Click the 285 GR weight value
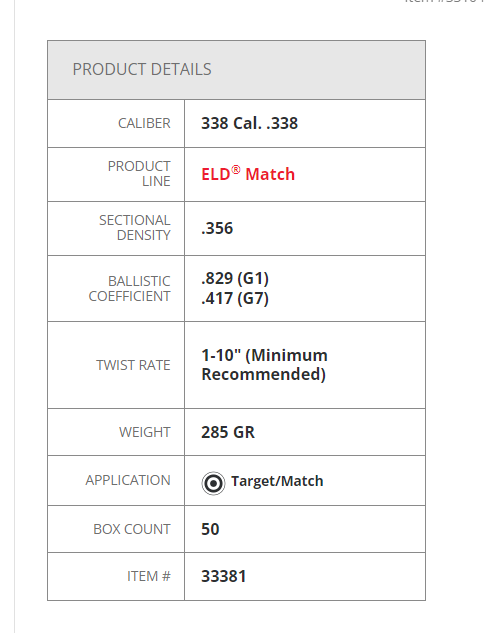The width and height of the screenshot is (490, 633). 228,432
